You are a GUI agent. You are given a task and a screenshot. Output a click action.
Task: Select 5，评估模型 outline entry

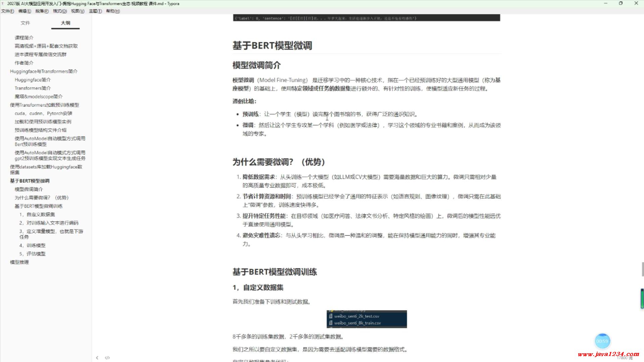point(33,254)
